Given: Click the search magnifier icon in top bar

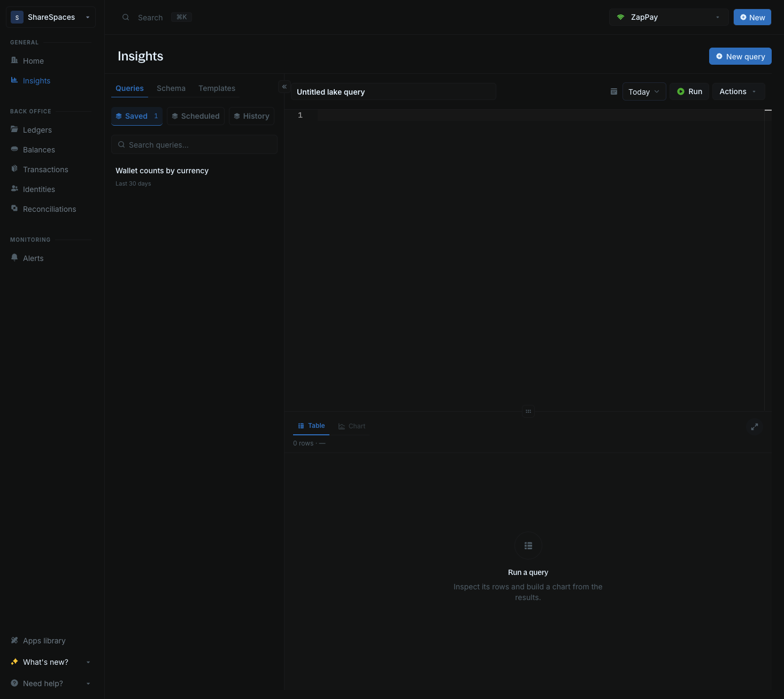Looking at the screenshot, I should [x=126, y=17].
